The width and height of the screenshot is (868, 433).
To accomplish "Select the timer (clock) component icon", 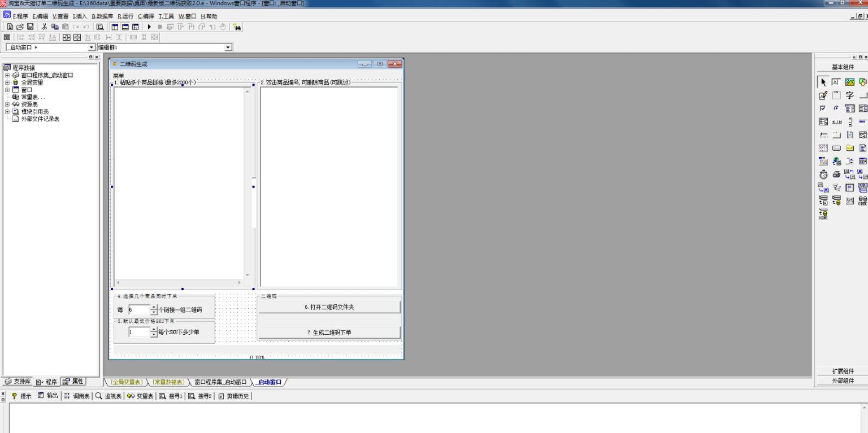I will (x=823, y=174).
